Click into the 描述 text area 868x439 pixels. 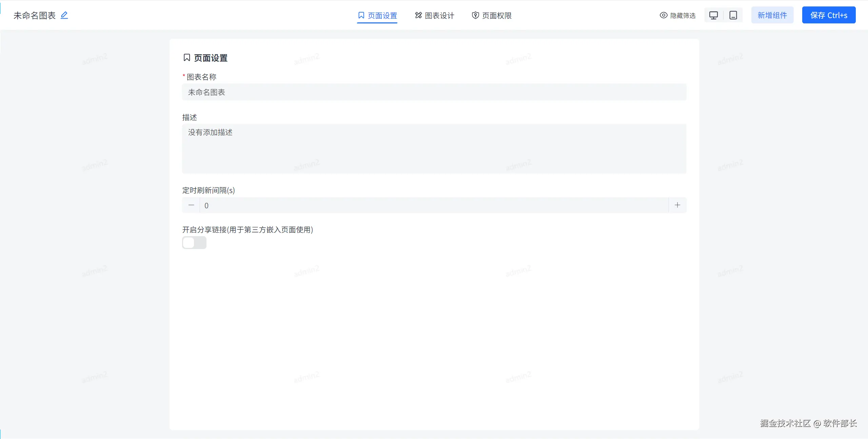[x=434, y=149]
